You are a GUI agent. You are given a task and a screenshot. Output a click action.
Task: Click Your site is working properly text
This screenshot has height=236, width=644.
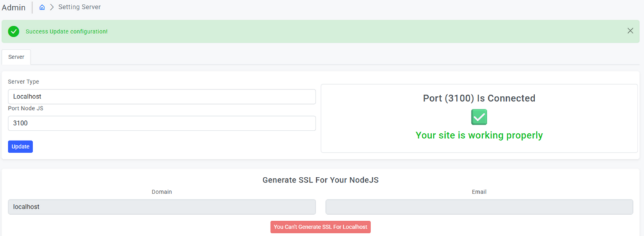(x=479, y=135)
